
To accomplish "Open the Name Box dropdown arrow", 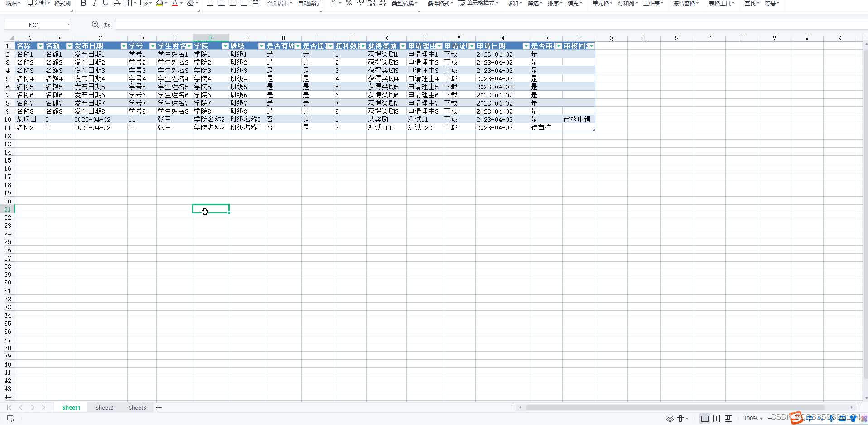I will [x=68, y=25].
